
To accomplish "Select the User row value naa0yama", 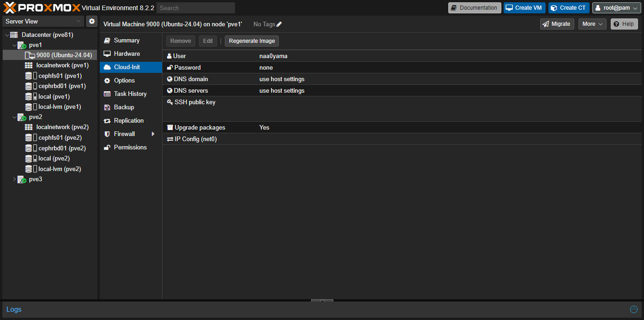I will point(273,56).
